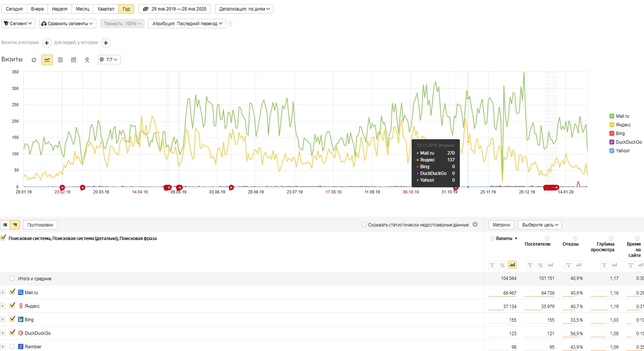
Task: Open the Группировки button
Action: click(x=40, y=225)
